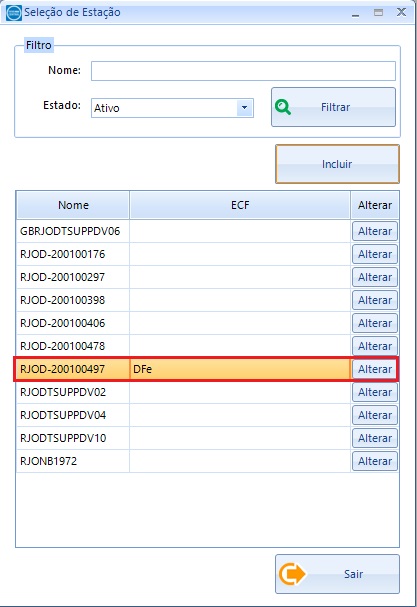Click the green magnifier Filtrar icon
The image size is (417, 607).
[283, 107]
